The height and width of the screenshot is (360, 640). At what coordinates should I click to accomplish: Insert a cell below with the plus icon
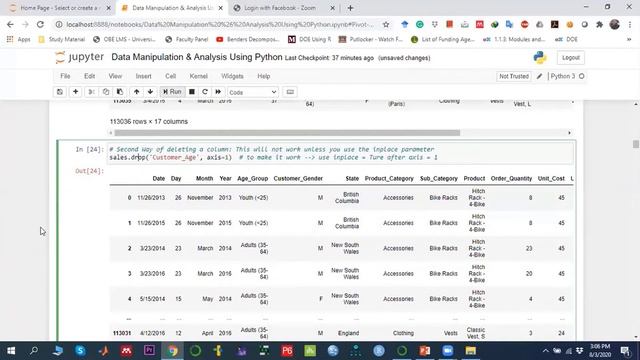point(76,92)
